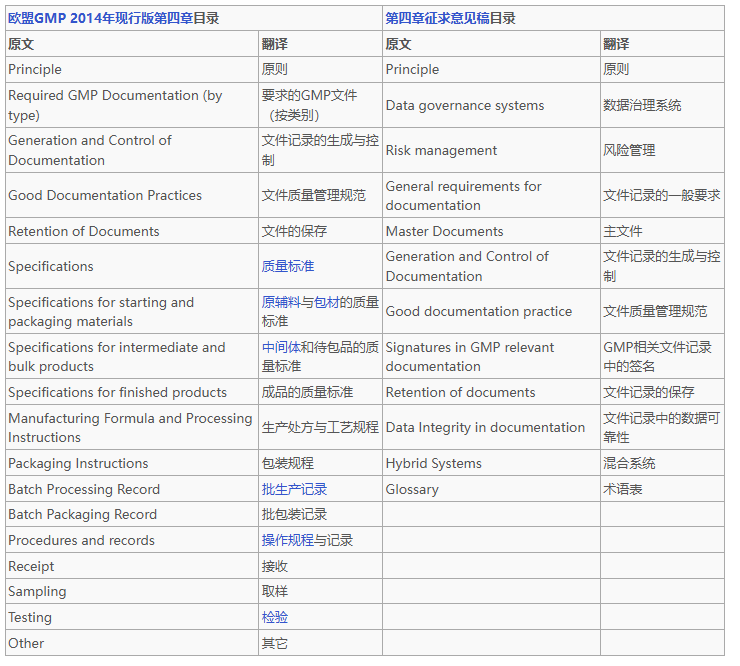The image size is (740, 666).
Task: Select '文件记录的保存' cell
Action: (662, 392)
